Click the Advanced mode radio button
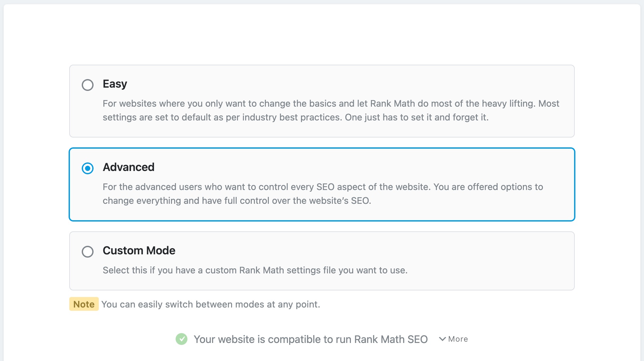This screenshot has height=361, width=644. point(87,168)
